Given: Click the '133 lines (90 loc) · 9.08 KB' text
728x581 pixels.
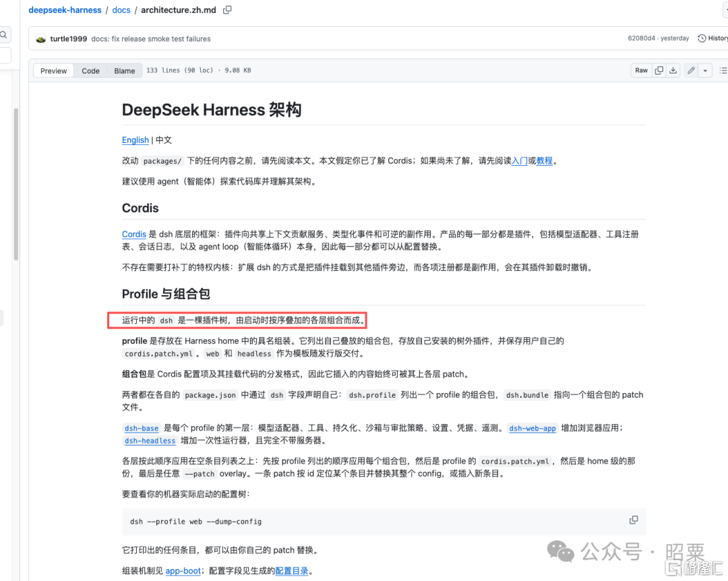Looking at the screenshot, I should point(199,71).
